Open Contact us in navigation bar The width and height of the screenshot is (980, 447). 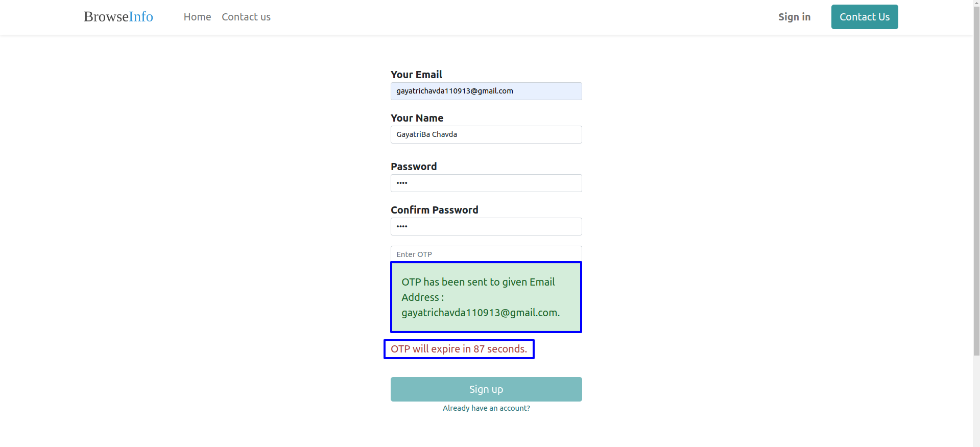(246, 17)
